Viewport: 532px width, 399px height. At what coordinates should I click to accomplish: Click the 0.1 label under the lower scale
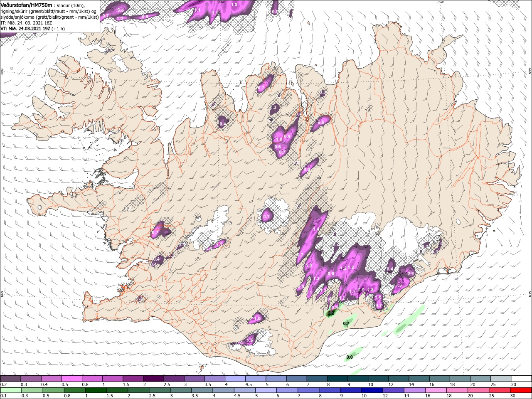3,396
